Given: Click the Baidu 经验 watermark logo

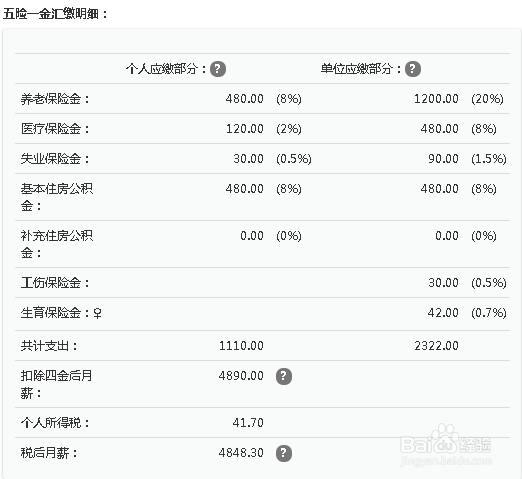Looking at the screenshot, I should tap(445, 441).
